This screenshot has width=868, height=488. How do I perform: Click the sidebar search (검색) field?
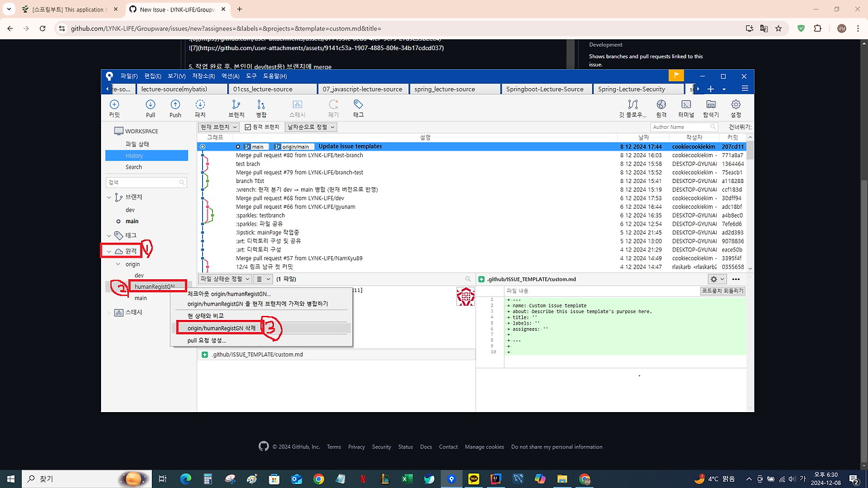coord(146,182)
